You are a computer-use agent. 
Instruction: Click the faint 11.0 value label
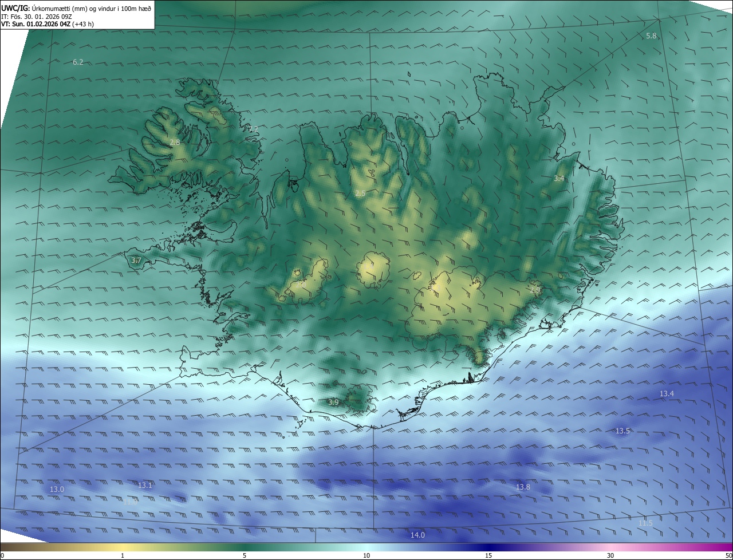pos(131,502)
